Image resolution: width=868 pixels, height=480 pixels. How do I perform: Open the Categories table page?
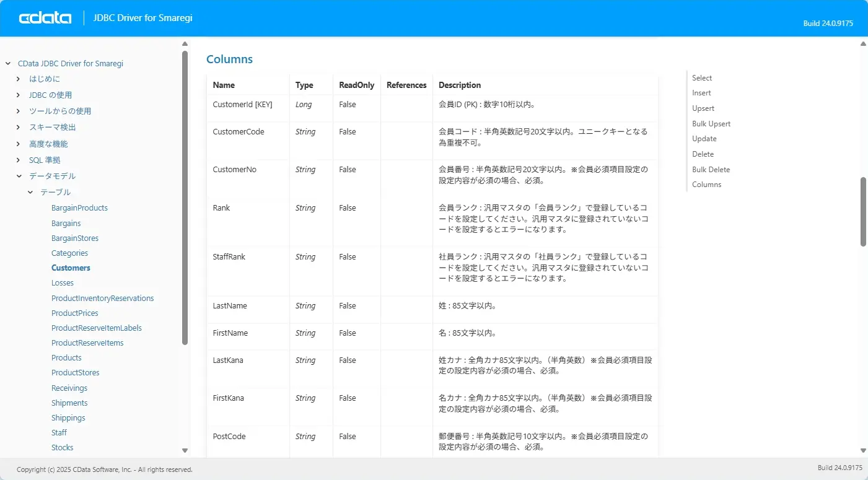point(70,253)
